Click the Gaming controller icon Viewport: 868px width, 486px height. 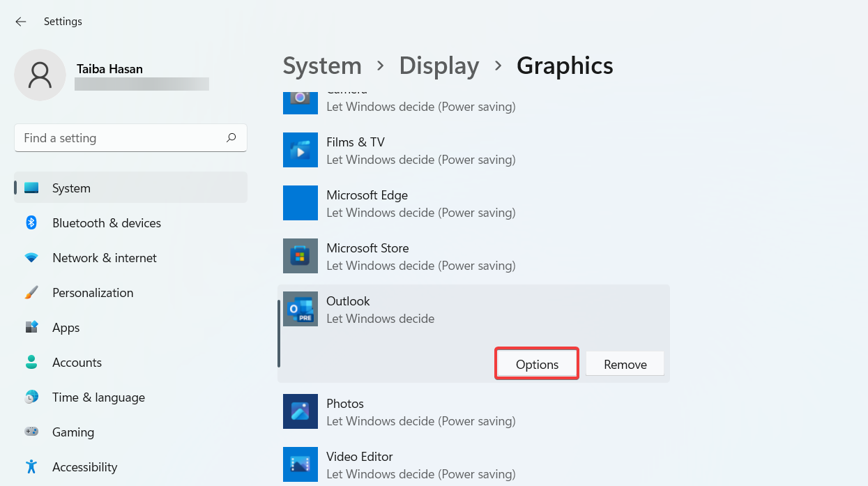31,432
